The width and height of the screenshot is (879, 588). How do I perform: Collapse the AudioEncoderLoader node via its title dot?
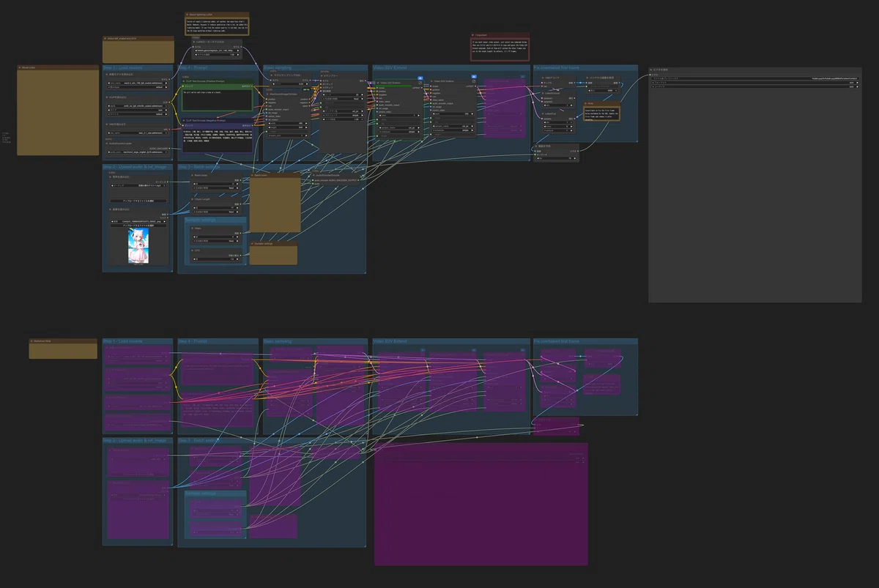tap(107, 144)
